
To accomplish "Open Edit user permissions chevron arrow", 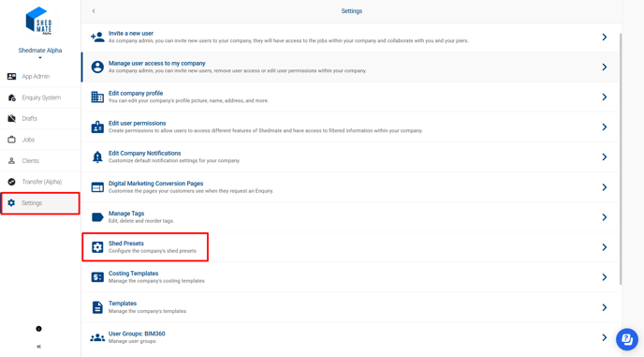I will [604, 127].
